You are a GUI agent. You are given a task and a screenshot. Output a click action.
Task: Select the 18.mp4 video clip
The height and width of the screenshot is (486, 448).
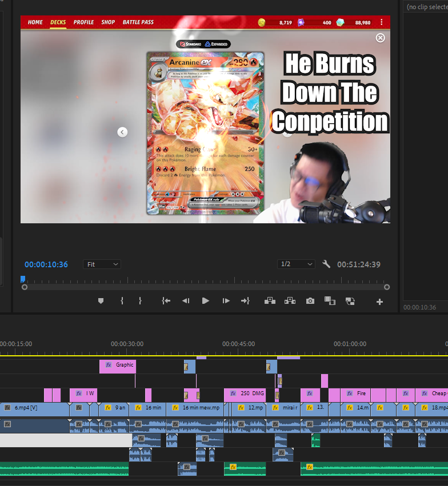[431, 409]
